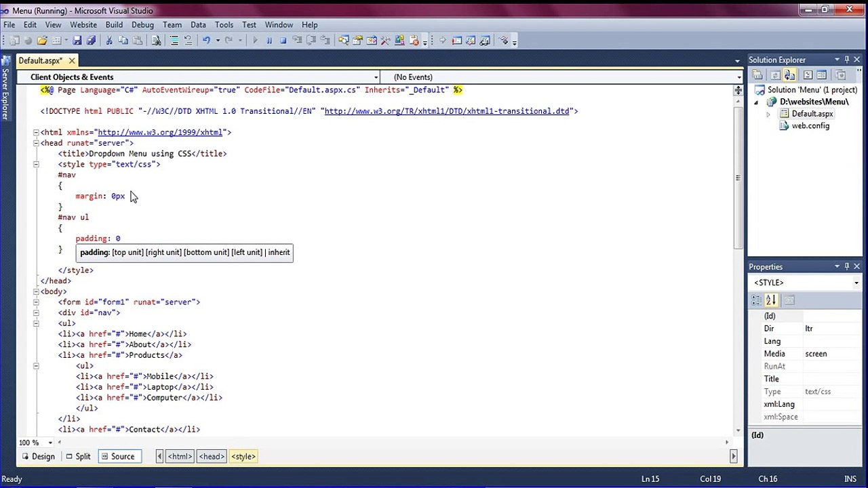Pin the Solution Explorer panel

click(846, 60)
